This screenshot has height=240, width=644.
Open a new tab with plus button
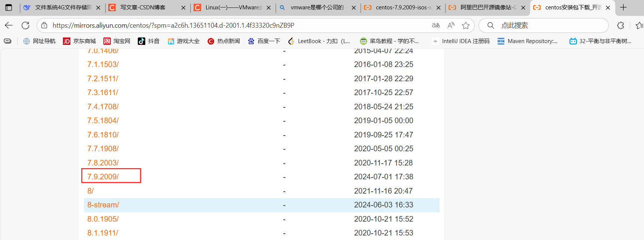click(623, 7)
